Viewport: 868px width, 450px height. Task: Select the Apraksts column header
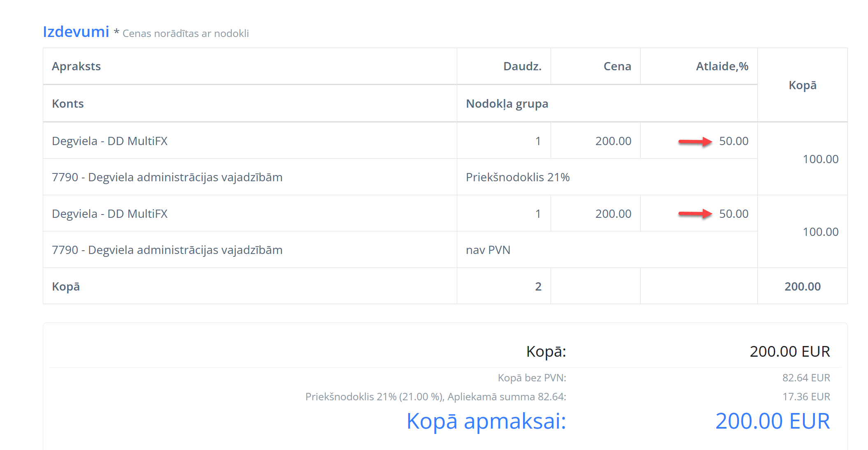(x=76, y=67)
